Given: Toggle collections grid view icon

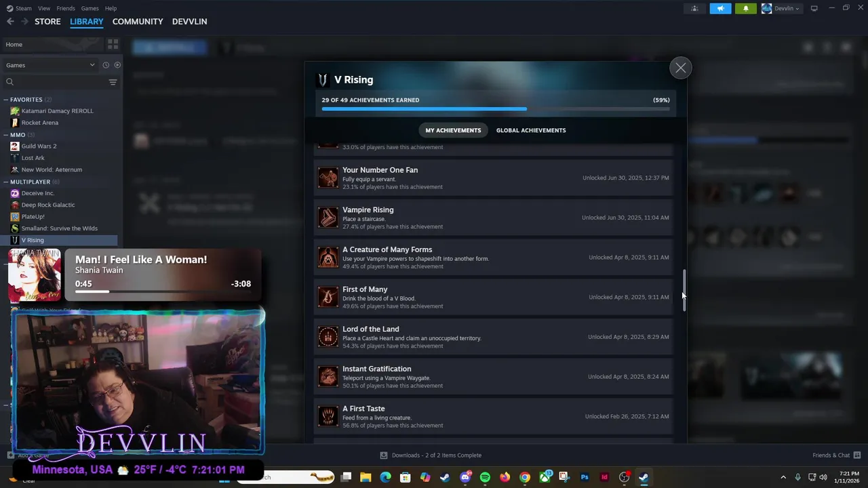Looking at the screenshot, I should coord(113,45).
